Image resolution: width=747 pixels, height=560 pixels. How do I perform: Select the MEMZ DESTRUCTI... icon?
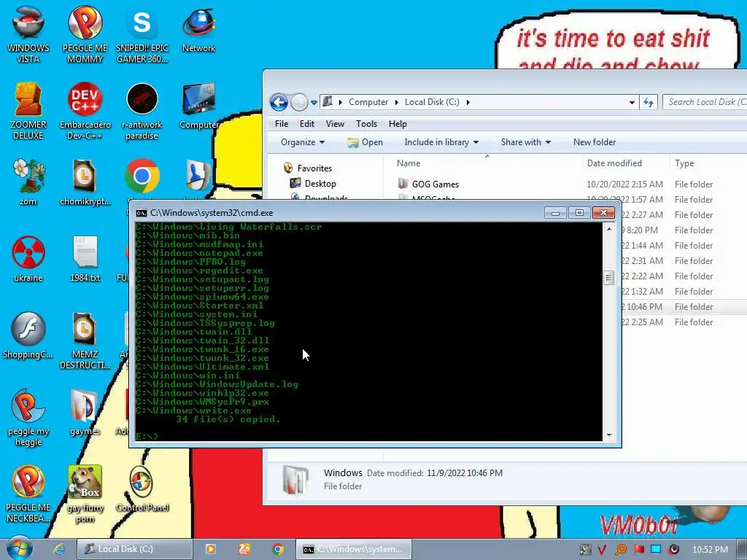pos(85,341)
